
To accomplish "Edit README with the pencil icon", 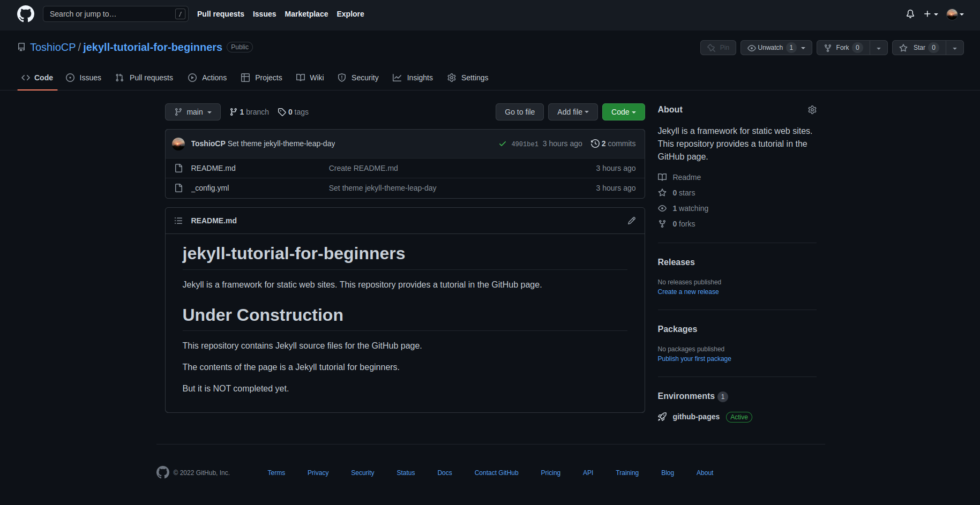I will tap(632, 221).
